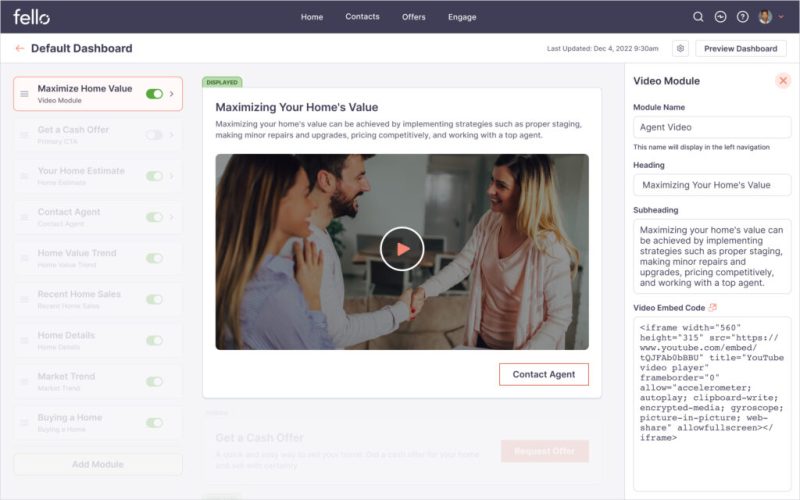Click into the Module Name field
800x500 pixels.
[711, 127]
